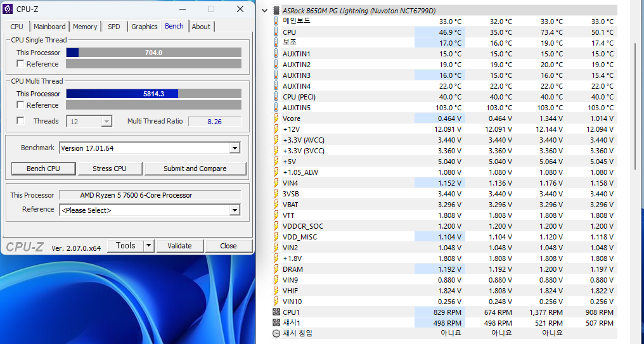The height and width of the screenshot is (344, 644).
Task: Switch to the SPD tab
Action: click(x=113, y=27)
